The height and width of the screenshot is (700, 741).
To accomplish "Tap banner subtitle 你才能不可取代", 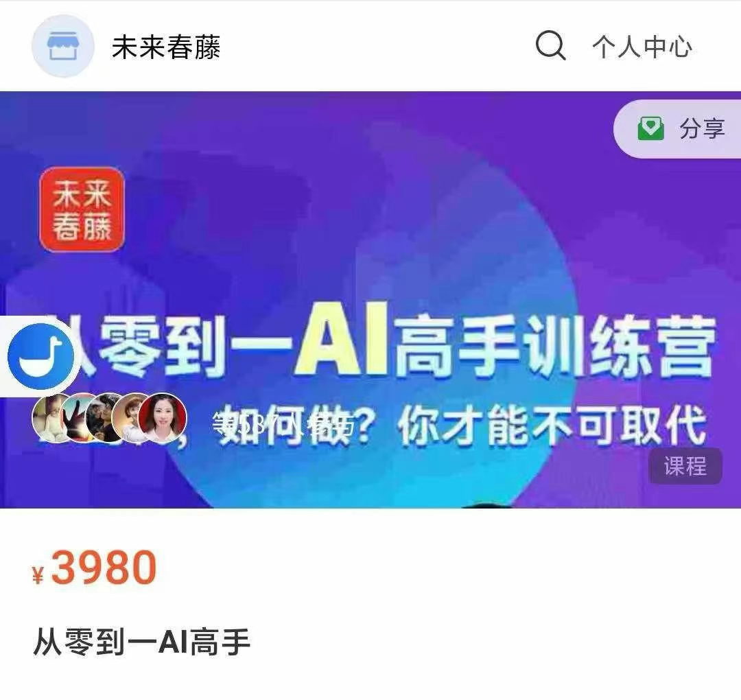I will click(552, 426).
